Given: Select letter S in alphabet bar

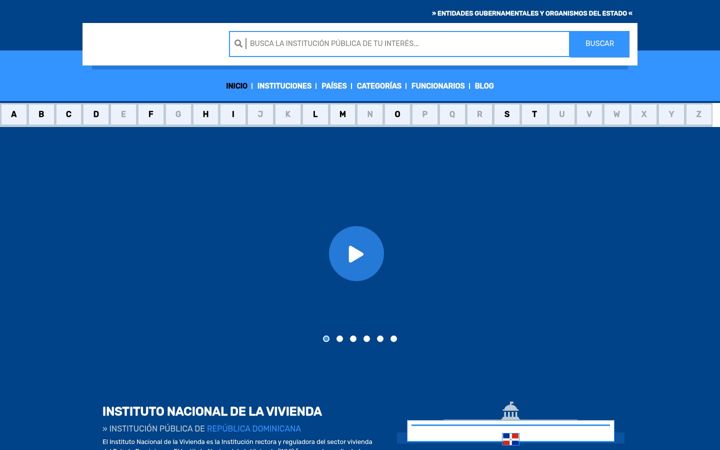Looking at the screenshot, I should pos(507,114).
